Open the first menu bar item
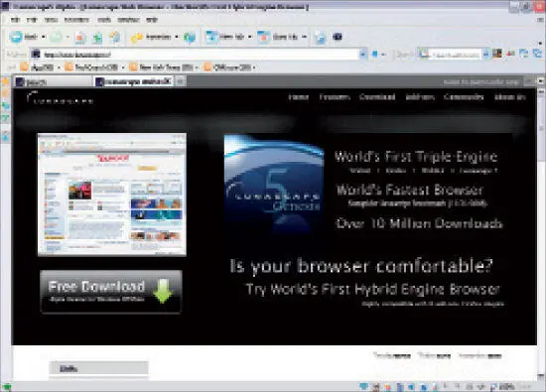Viewport: 546px width, 392px height. [15, 20]
